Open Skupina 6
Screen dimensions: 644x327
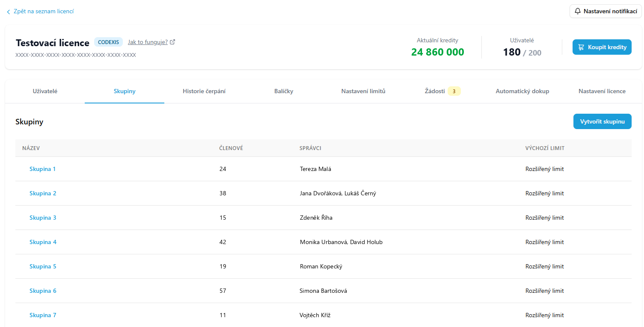tap(43, 291)
